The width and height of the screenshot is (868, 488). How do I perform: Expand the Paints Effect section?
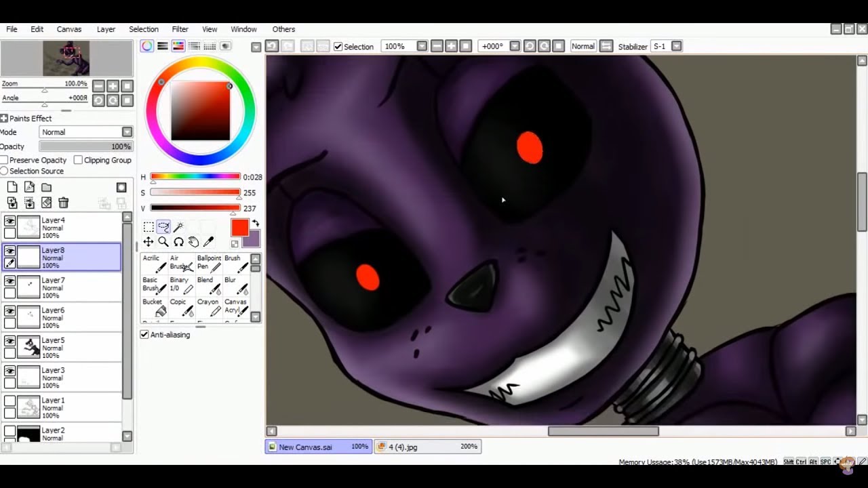coord(4,119)
